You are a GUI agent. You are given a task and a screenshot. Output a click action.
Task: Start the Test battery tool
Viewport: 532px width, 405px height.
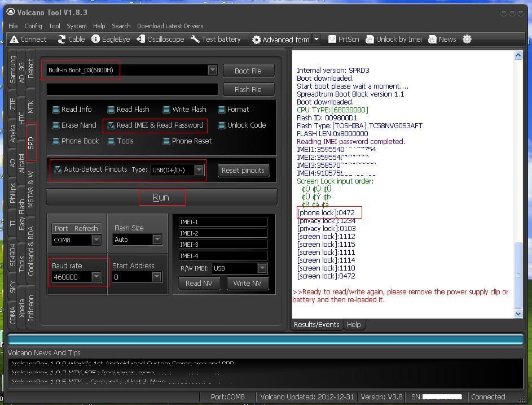click(x=216, y=40)
